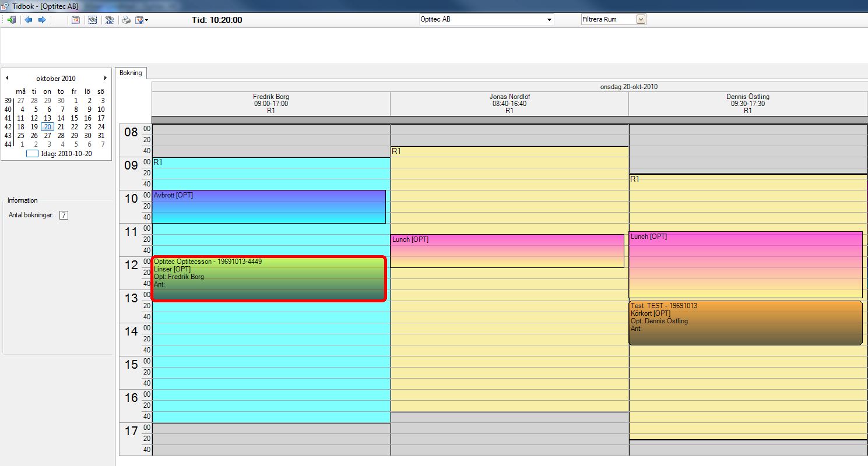Click the 09:00 slot in Jonas Nordlöf's column

[509, 163]
